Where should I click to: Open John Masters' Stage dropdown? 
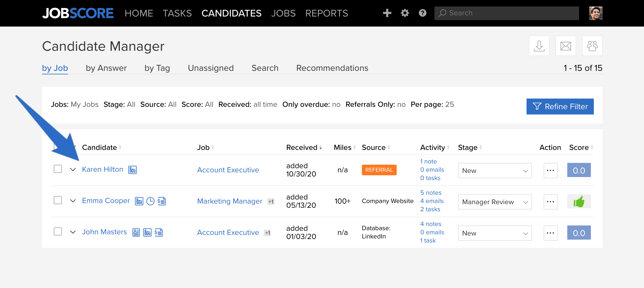(x=495, y=233)
